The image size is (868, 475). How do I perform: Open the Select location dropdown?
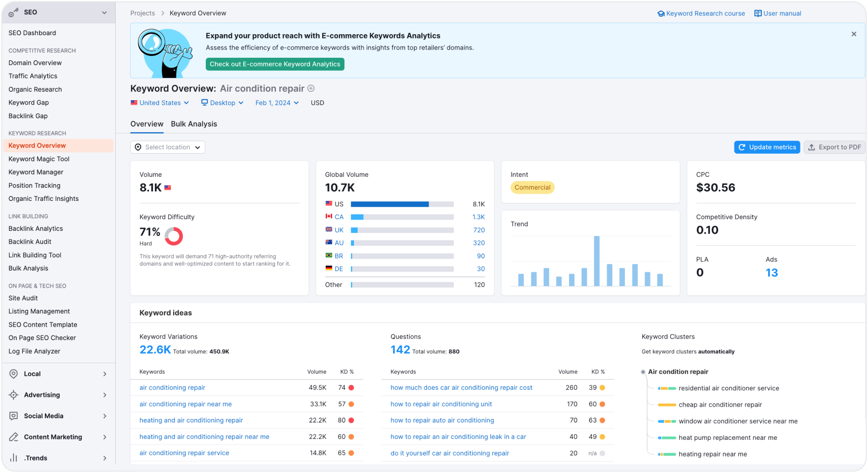(167, 147)
